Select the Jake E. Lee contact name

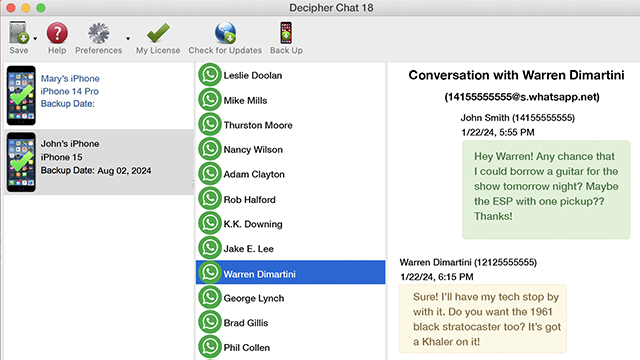coord(249,249)
